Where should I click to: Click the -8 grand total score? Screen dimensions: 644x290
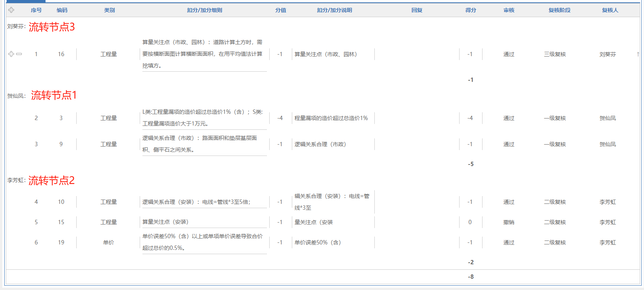[471, 277]
